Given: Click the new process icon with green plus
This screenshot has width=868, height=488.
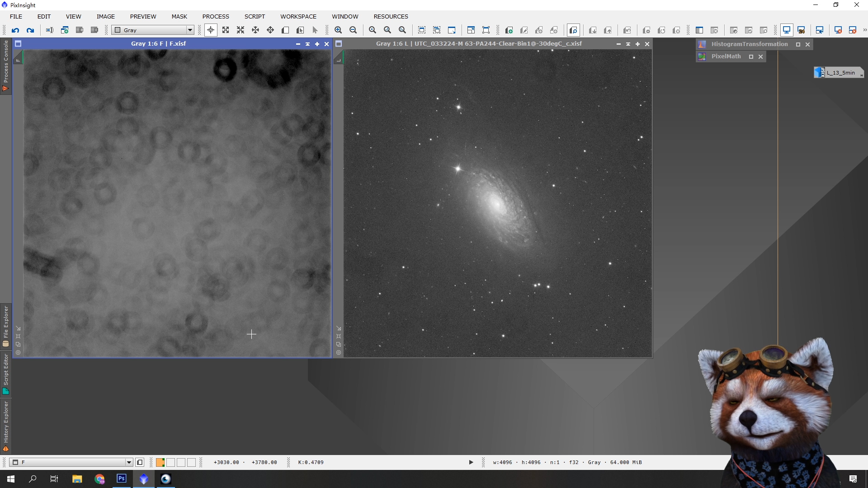Looking at the screenshot, I should click(x=509, y=30).
